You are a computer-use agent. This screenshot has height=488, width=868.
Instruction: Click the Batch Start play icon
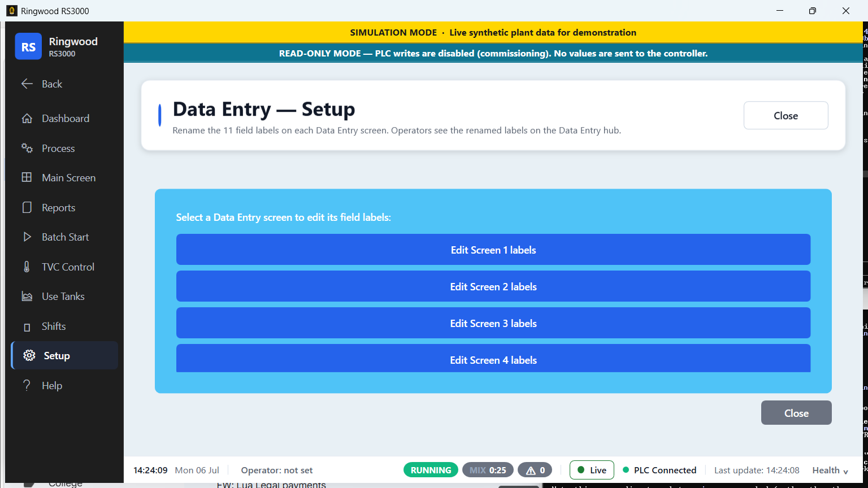[27, 237]
